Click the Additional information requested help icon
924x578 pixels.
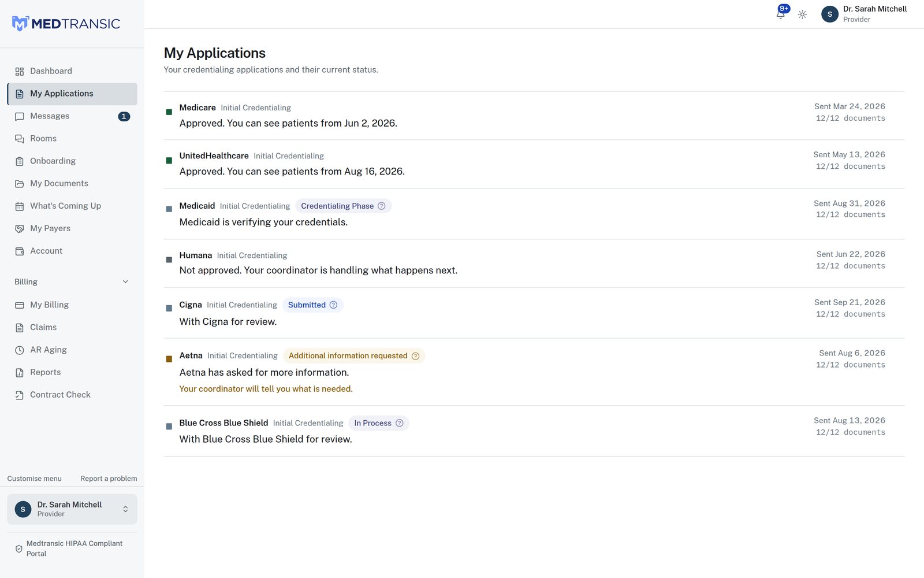[x=415, y=356]
